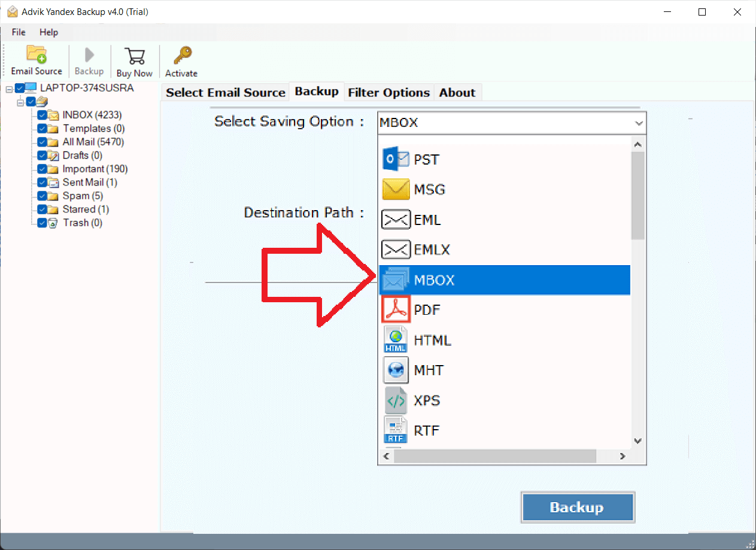This screenshot has width=756, height=550.
Task: Click the Email Source toolbar icon
Action: [36, 54]
